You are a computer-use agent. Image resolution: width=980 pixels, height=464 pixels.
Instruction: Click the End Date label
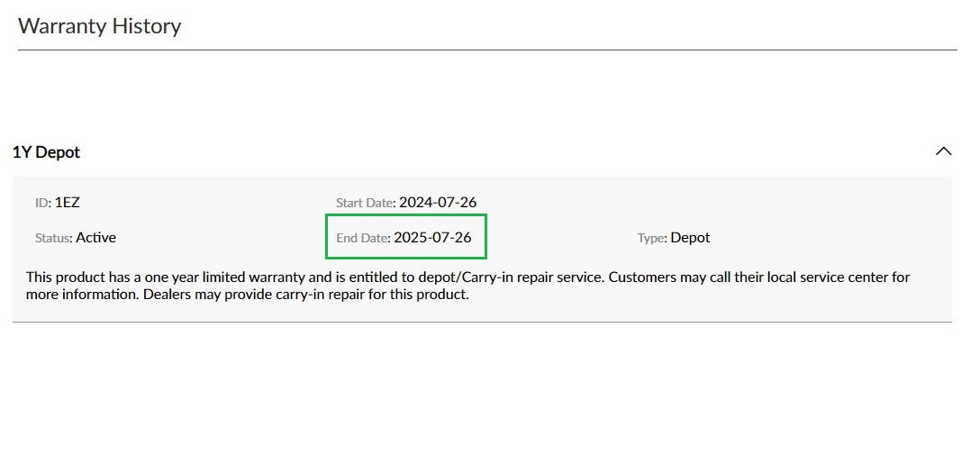tap(363, 239)
